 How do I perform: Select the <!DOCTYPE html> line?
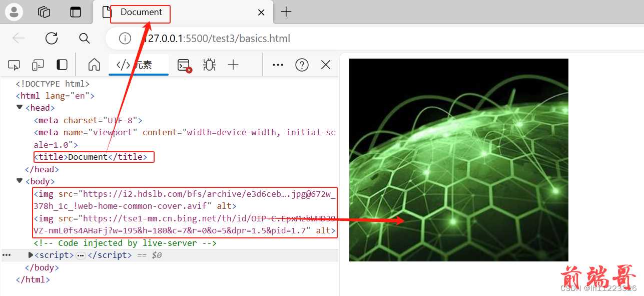click(53, 84)
